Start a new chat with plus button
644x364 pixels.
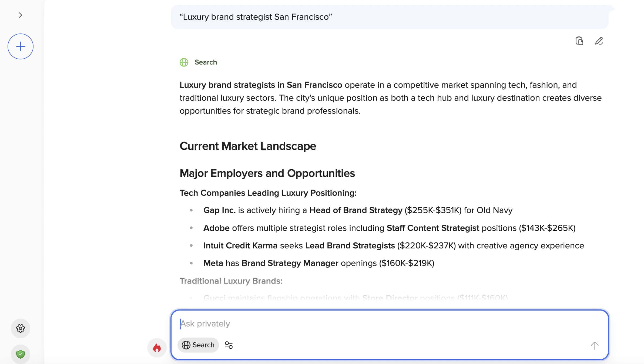pyautogui.click(x=21, y=46)
